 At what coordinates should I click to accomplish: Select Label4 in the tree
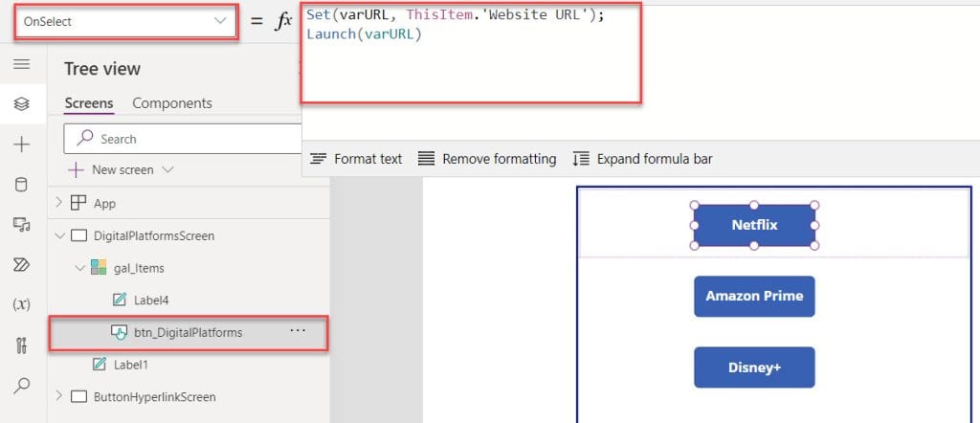click(x=151, y=300)
